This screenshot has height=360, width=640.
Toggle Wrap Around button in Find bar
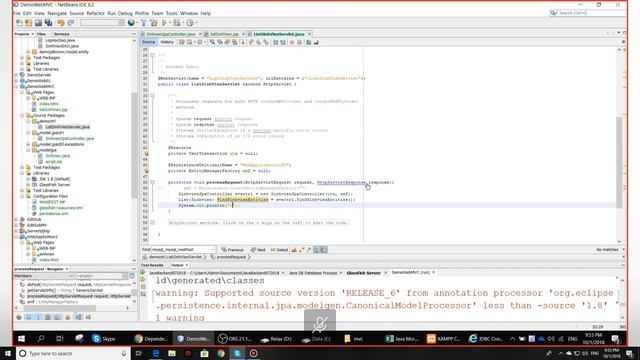click(x=324, y=249)
